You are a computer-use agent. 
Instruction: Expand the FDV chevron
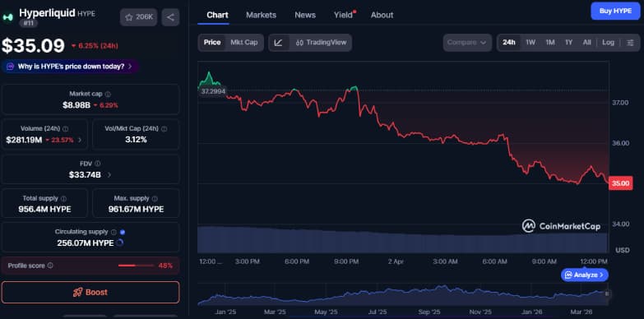109,175
